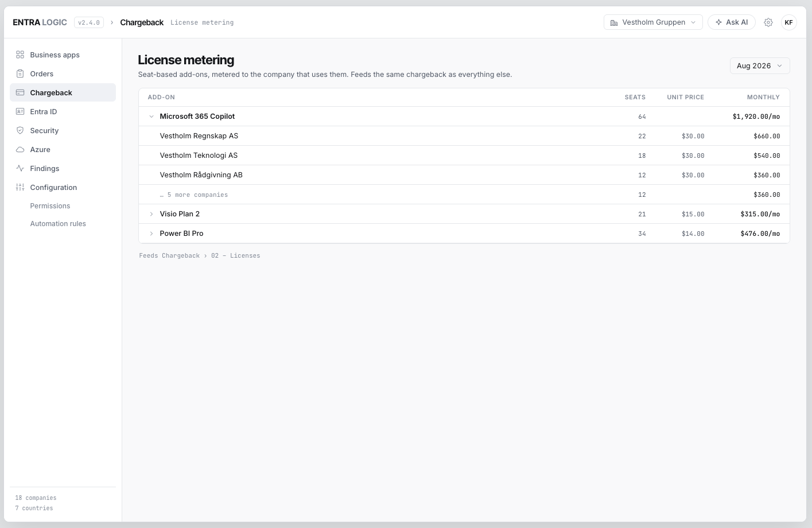Open Permissions sub-item
The width and height of the screenshot is (812, 528).
[50, 206]
